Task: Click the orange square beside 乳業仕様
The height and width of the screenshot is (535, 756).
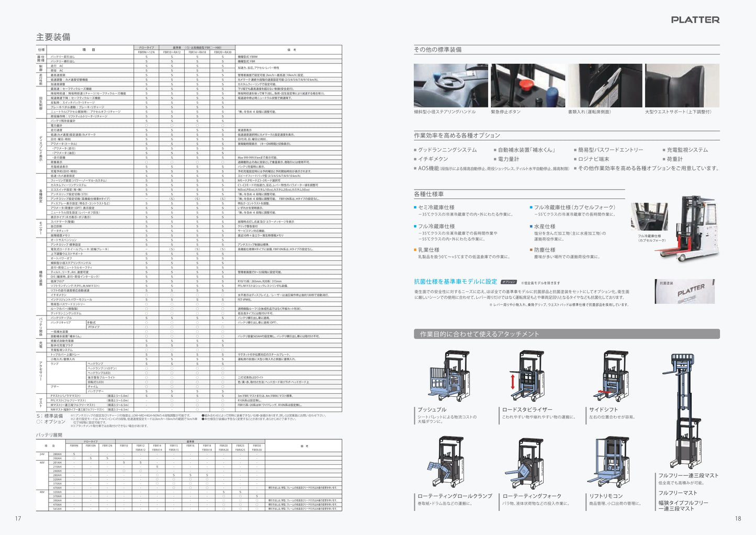Action: point(415,250)
